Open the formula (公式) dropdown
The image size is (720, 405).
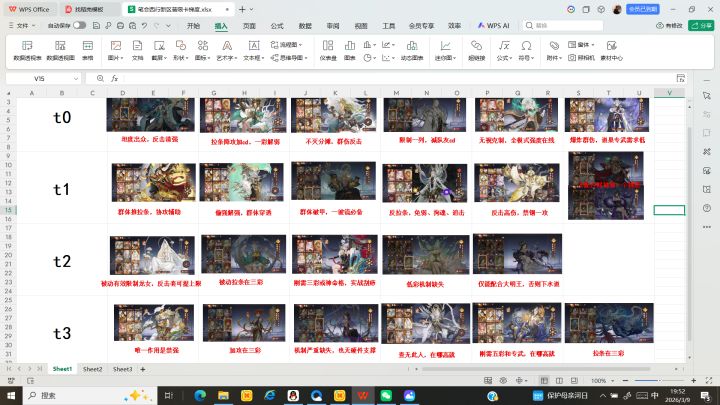click(504, 51)
